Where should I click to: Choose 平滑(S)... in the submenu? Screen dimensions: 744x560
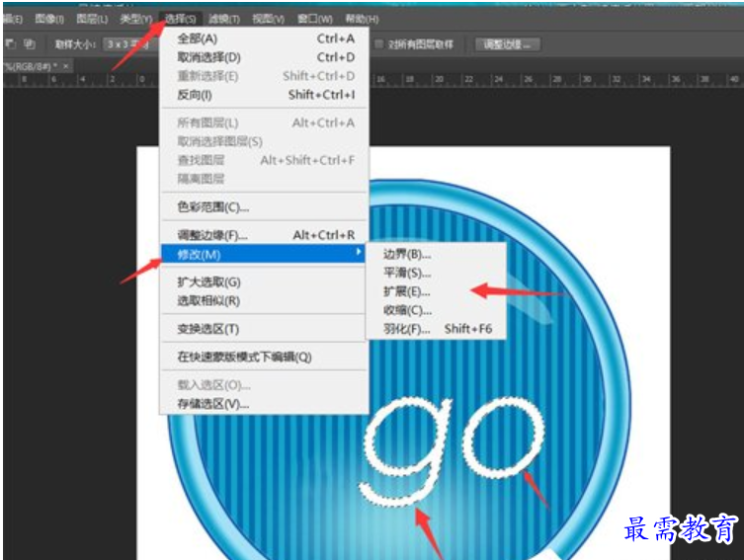point(436,273)
